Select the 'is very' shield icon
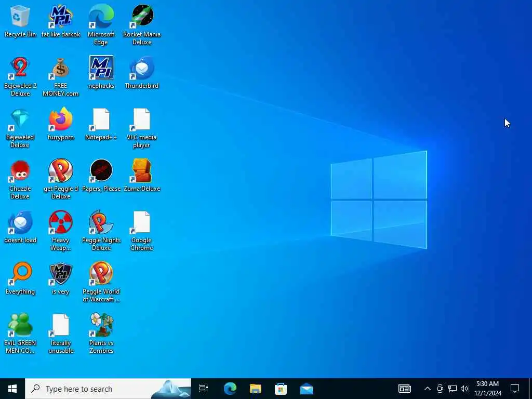Screen dimensions: 532x399 (x=61, y=278)
